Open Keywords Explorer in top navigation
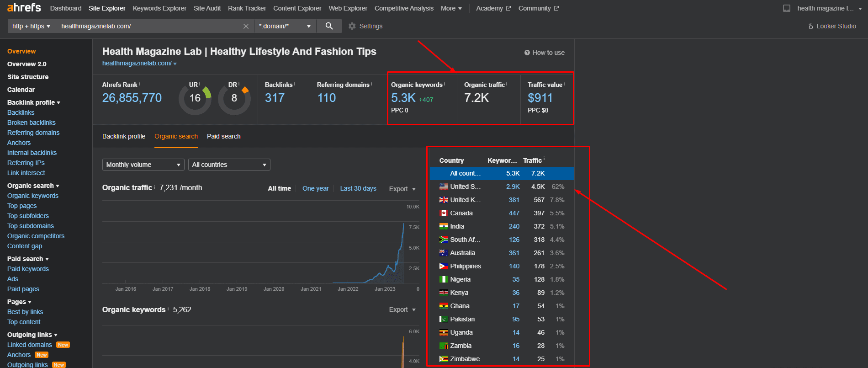868x368 pixels. [x=159, y=8]
